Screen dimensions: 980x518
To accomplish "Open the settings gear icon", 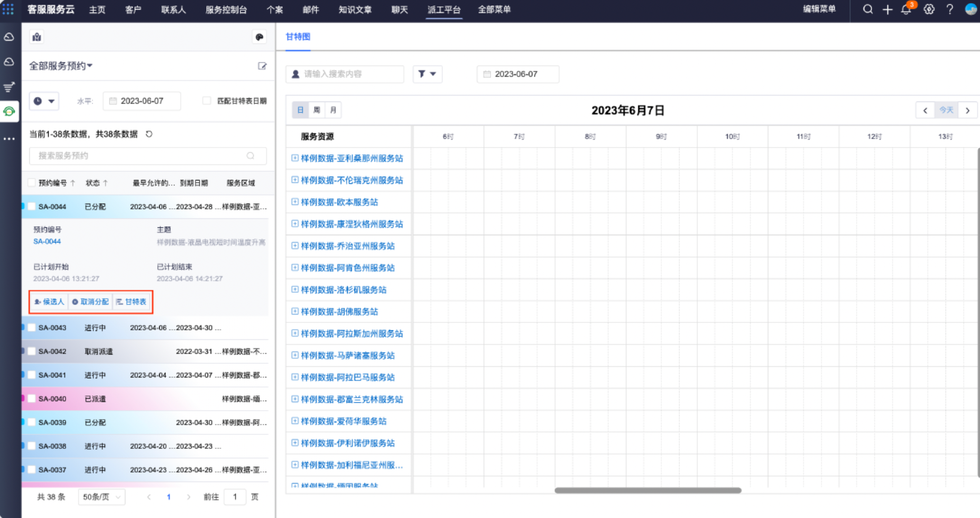I will coord(929,10).
